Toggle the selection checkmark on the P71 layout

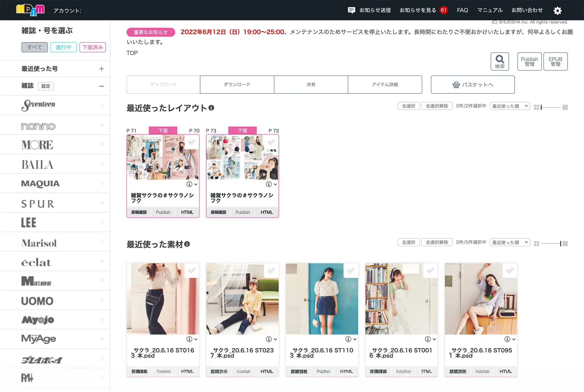click(192, 142)
